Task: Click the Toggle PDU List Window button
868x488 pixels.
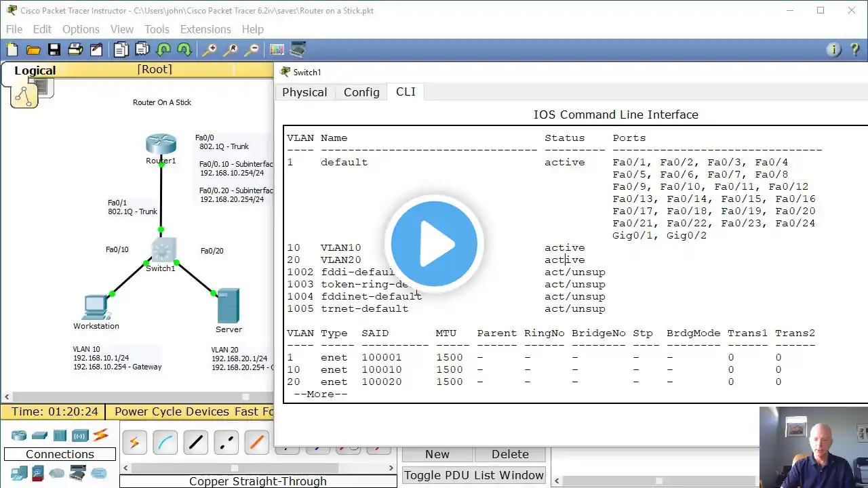Action: point(474,475)
